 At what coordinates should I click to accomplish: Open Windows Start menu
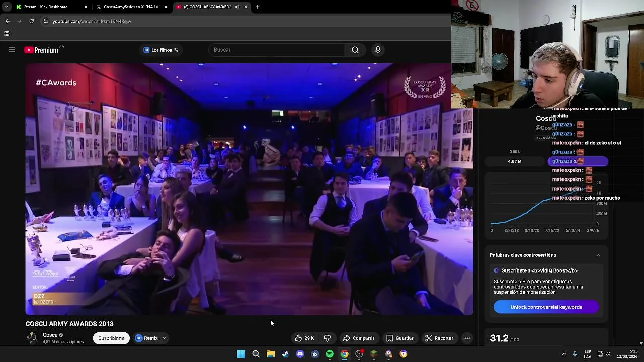tap(241, 354)
